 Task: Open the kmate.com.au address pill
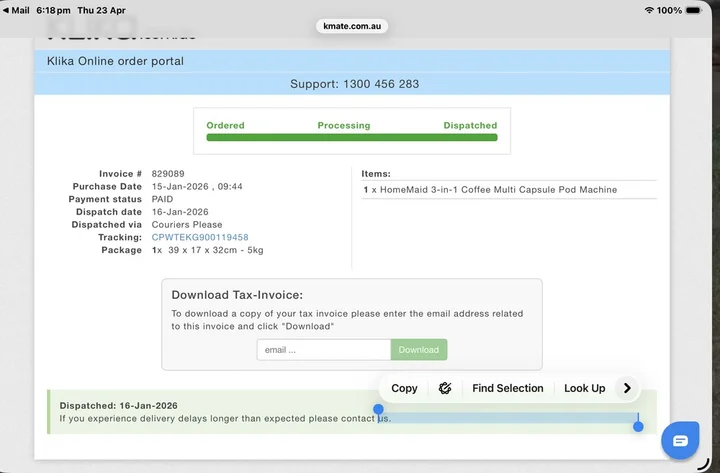(x=352, y=26)
